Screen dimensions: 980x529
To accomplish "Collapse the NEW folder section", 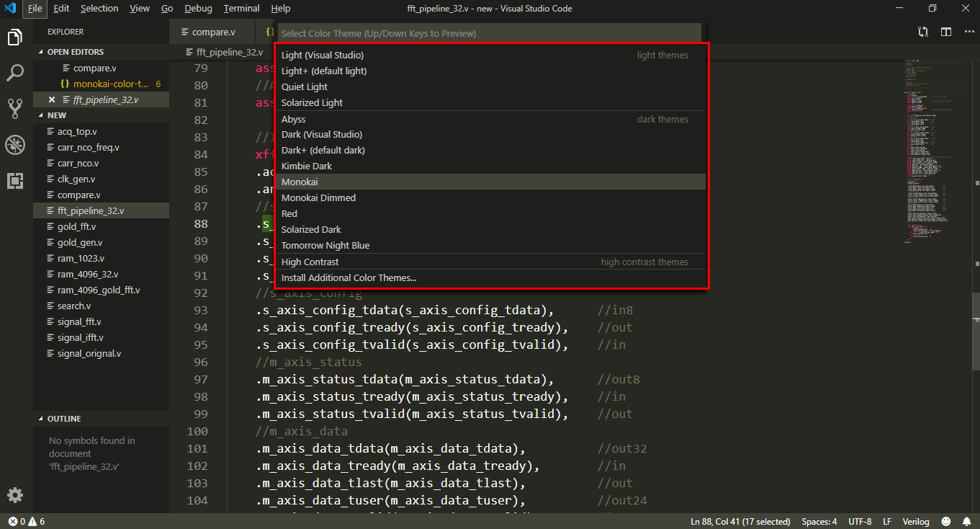I will 101,115.
